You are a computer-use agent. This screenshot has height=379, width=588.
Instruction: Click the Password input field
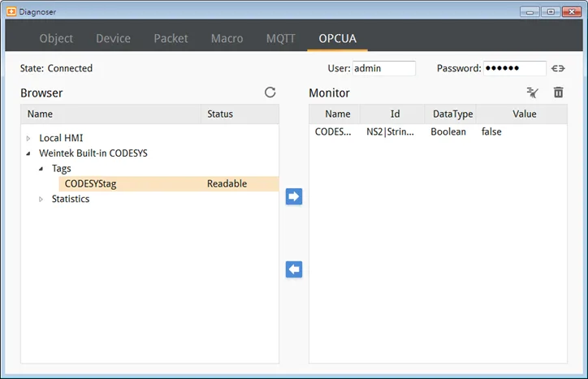(x=515, y=68)
